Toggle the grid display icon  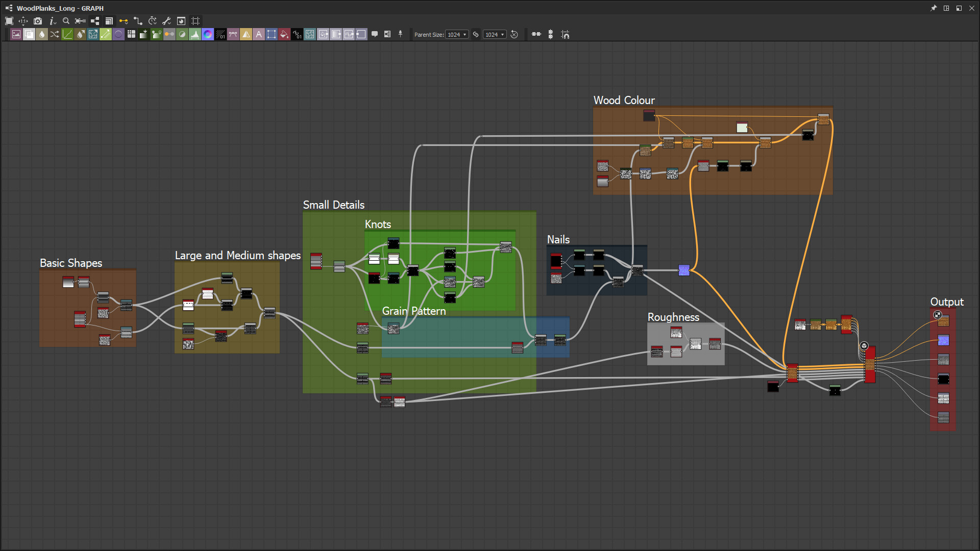coord(195,21)
